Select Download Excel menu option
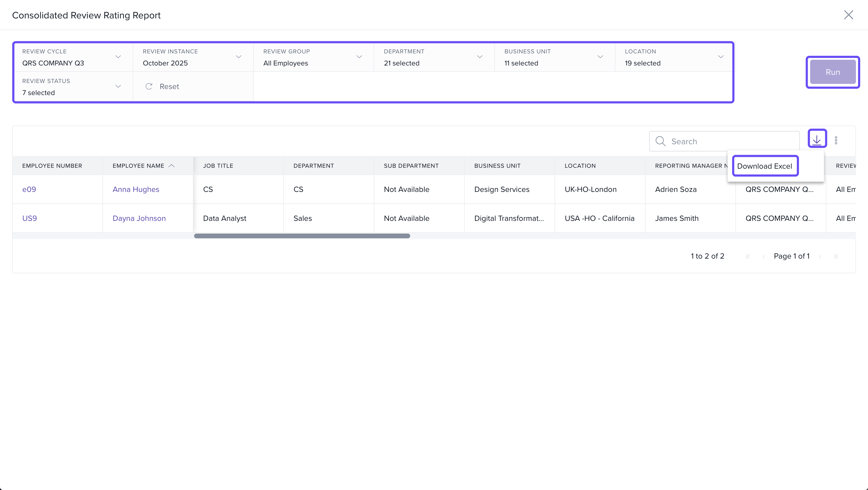The height and width of the screenshot is (490, 868). coord(764,166)
